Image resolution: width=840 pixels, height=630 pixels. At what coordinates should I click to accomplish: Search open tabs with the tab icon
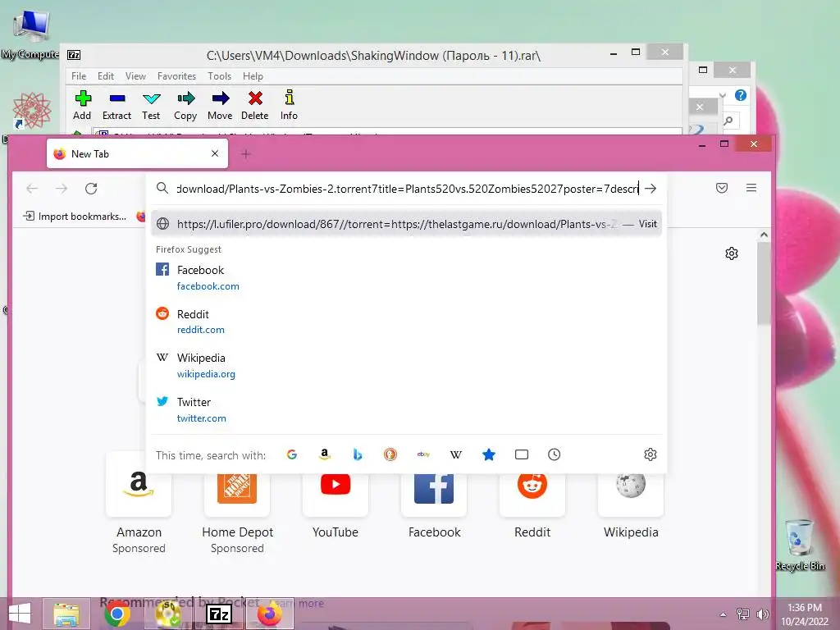tap(521, 454)
